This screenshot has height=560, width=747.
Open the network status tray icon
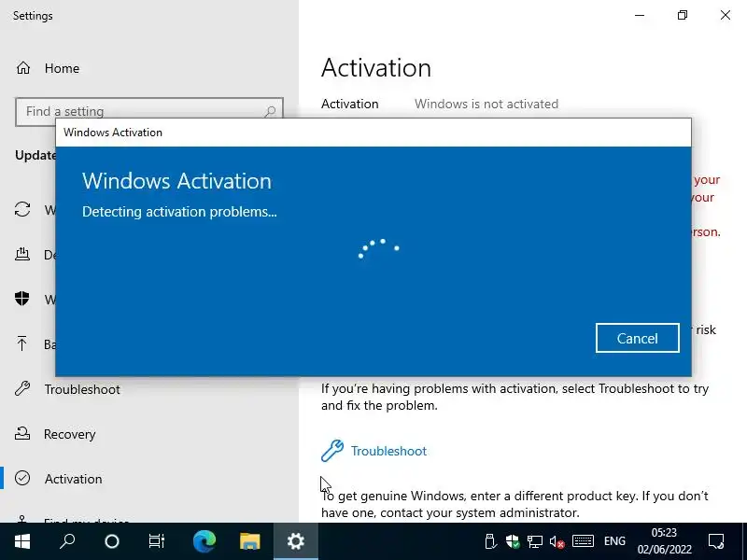click(535, 541)
